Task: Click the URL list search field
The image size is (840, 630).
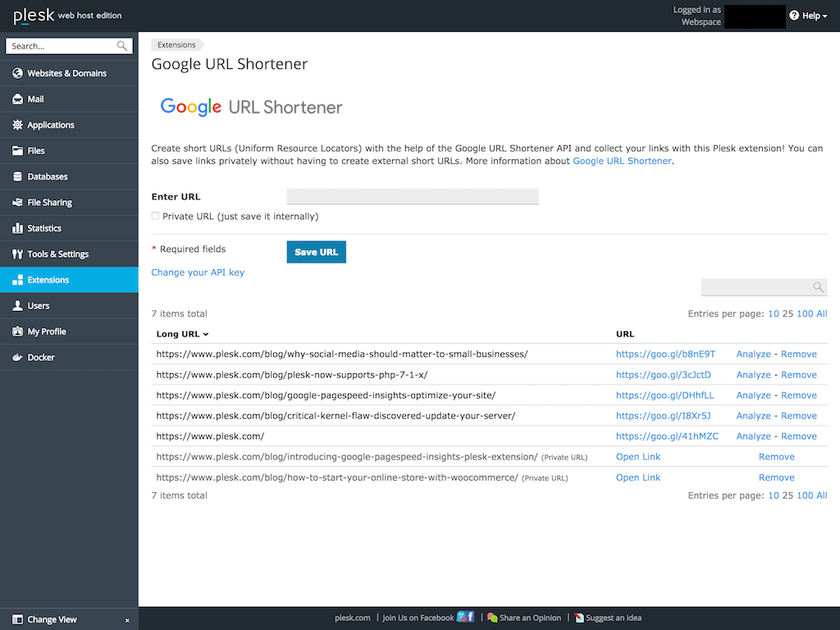Action: coord(764,287)
